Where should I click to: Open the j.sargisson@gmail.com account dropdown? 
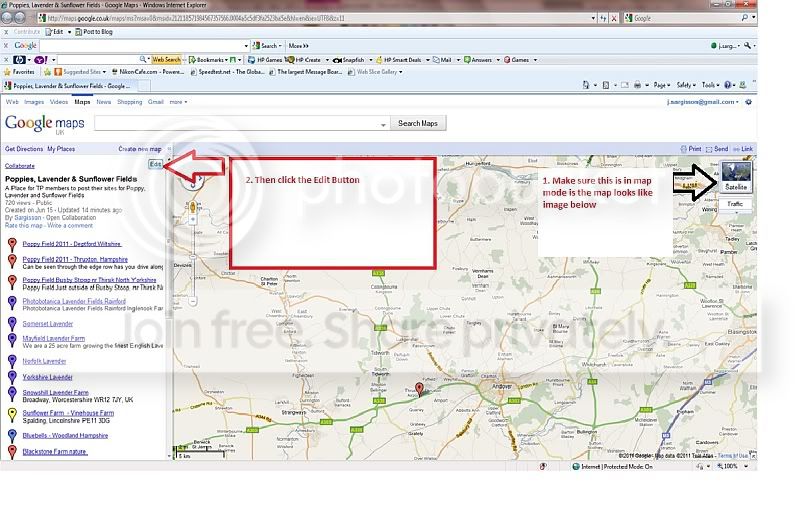703,102
